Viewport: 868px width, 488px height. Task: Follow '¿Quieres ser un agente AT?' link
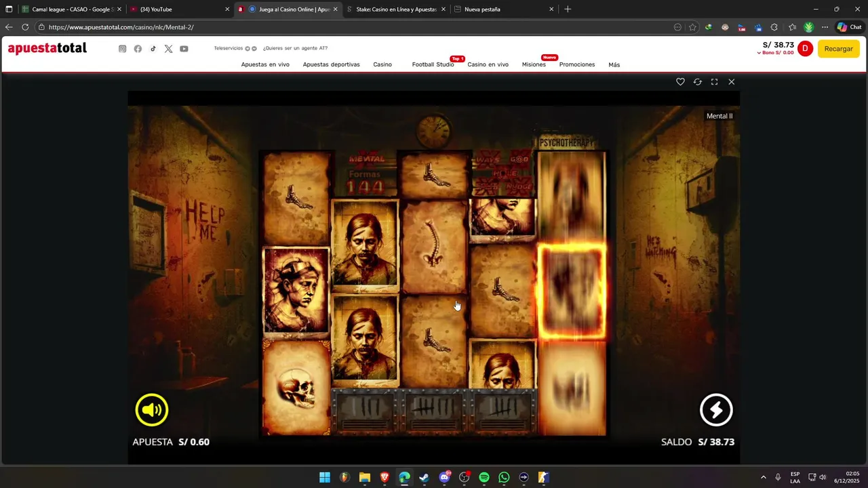tap(295, 48)
